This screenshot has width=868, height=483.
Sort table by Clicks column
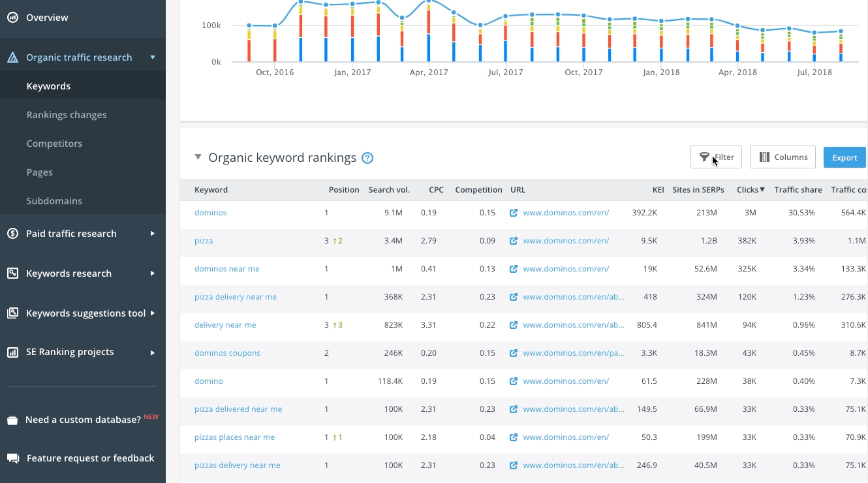pyautogui.click(x=751, y=190)
